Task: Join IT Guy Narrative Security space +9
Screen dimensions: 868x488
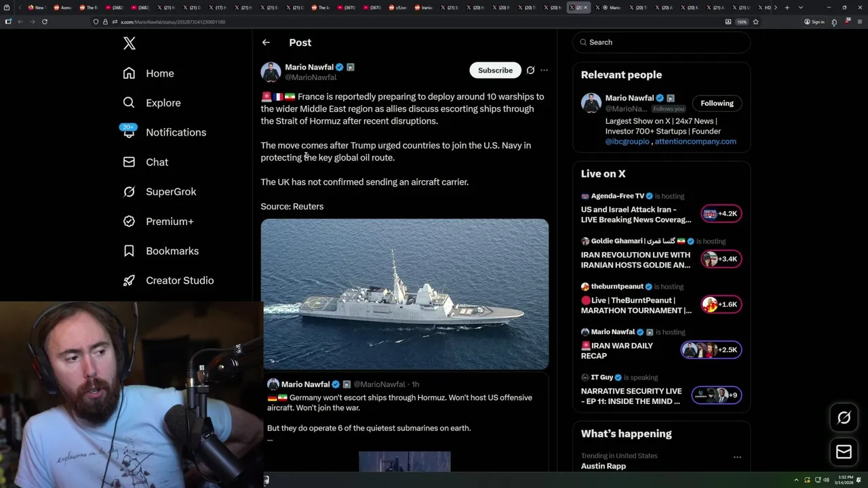Action: 716,395
